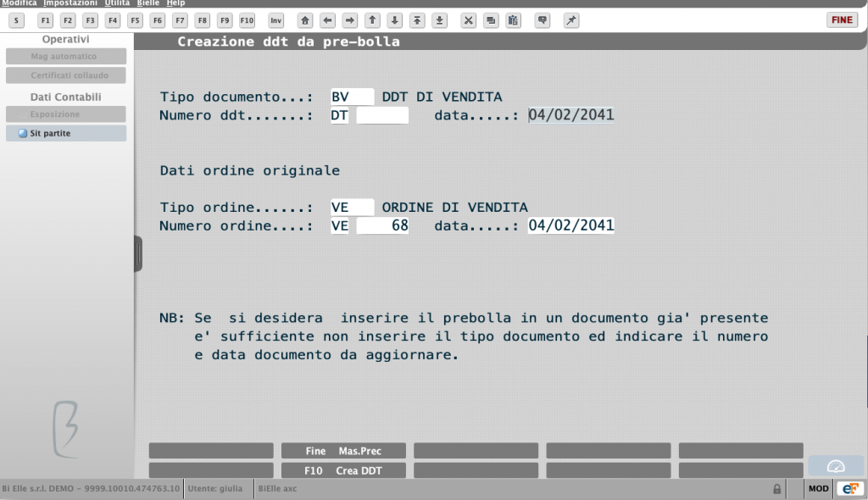
Task: Click the Numero ddt series field DT
Action: pyautogui.click(x=339, y=115)
